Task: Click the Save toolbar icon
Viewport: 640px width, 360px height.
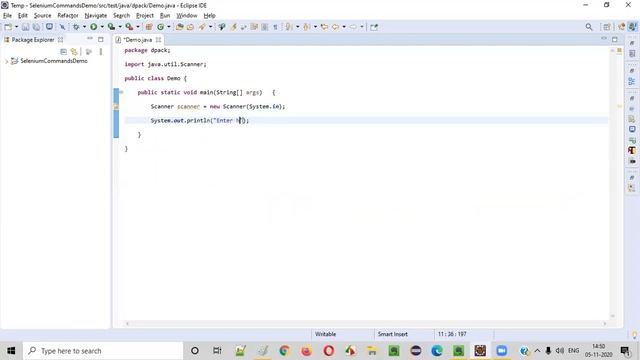Action: click(25, 27)
